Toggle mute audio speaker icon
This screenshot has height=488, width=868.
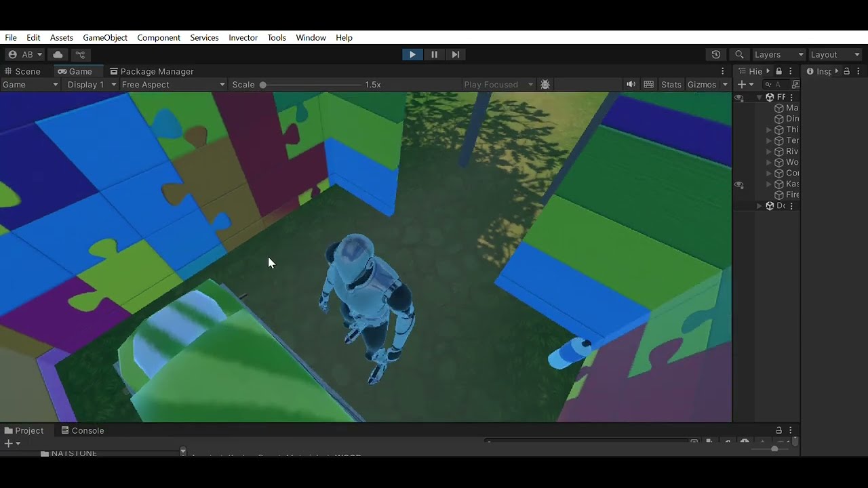(631, 85)
